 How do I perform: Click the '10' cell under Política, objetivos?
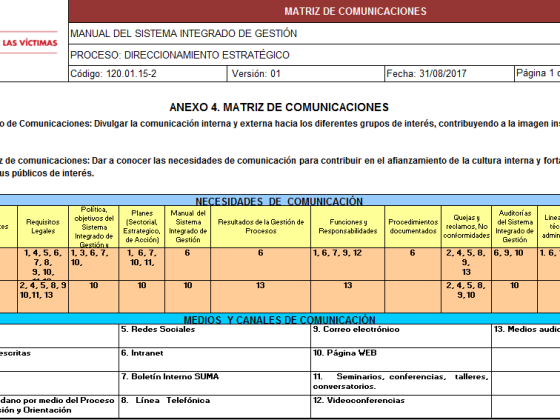click(x=94, y=296)
